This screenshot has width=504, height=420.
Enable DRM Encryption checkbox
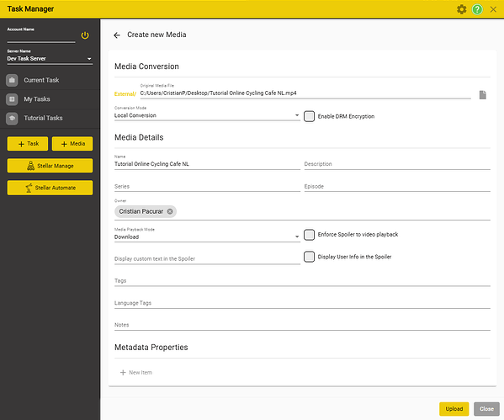point(309,116)
